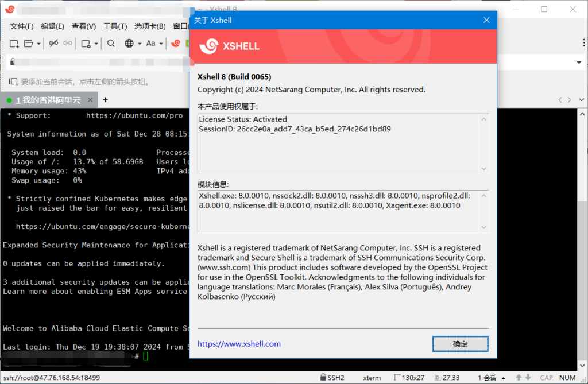Click 确定 button in About dialog
Viewport: 588px width, 384px height.
click(460, 344)
